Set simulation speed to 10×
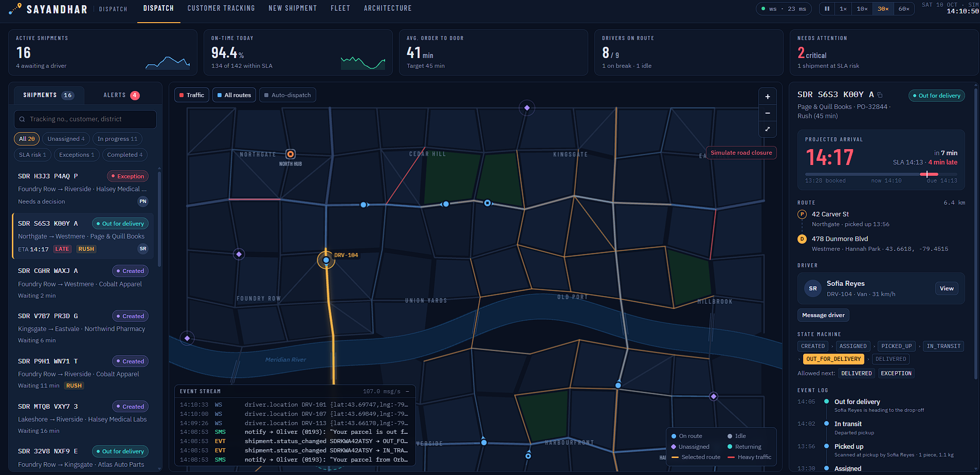The height and width of the screenshot is (475, 980). coord(862,9)
